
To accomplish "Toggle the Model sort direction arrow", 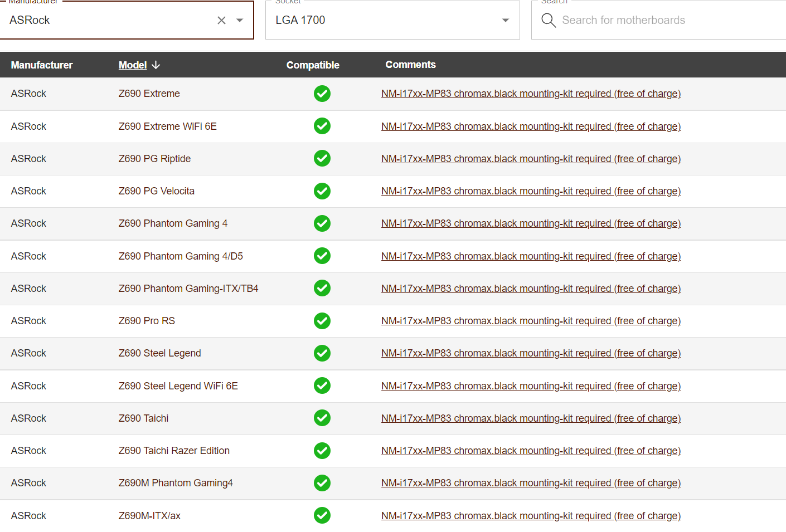I will 156,65.
